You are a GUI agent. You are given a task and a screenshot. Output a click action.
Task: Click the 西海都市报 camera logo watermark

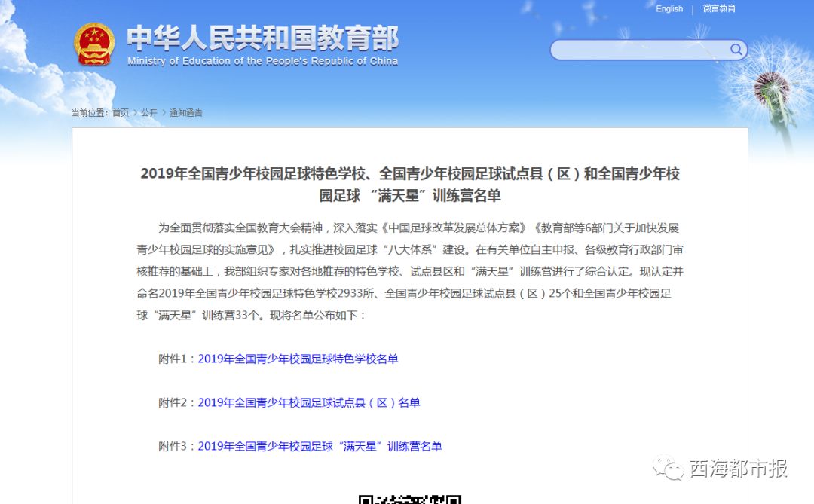tap(669, 469)
